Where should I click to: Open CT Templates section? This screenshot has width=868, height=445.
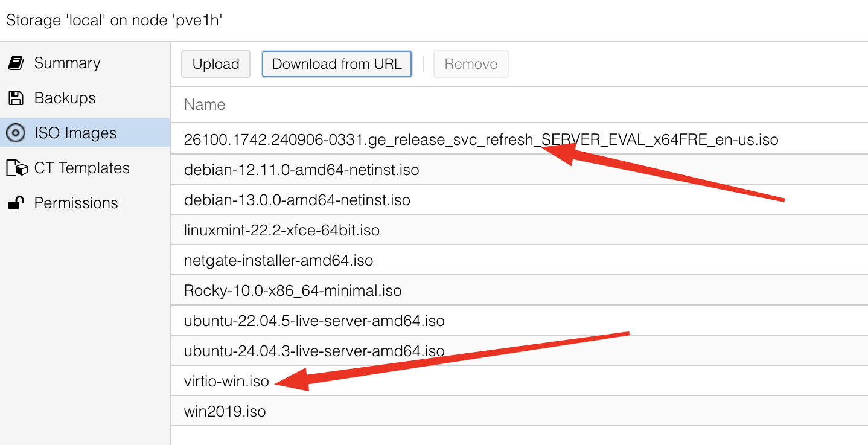coord(81,168)
